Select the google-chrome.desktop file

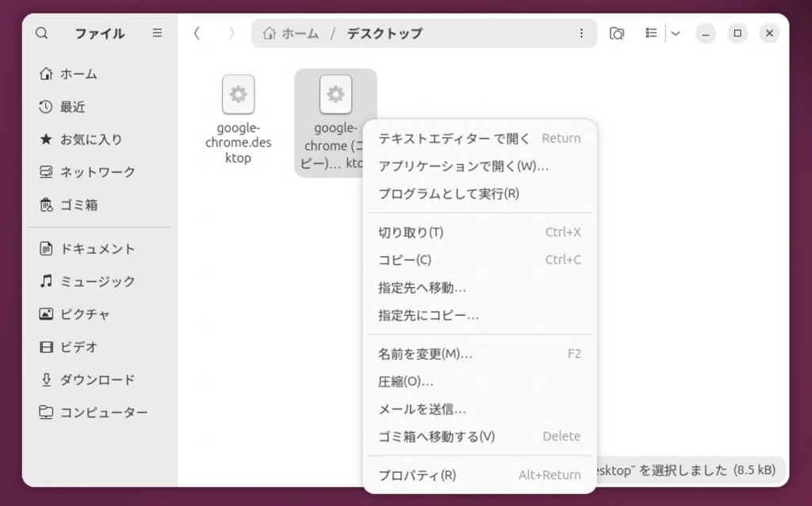click(238, 119)
